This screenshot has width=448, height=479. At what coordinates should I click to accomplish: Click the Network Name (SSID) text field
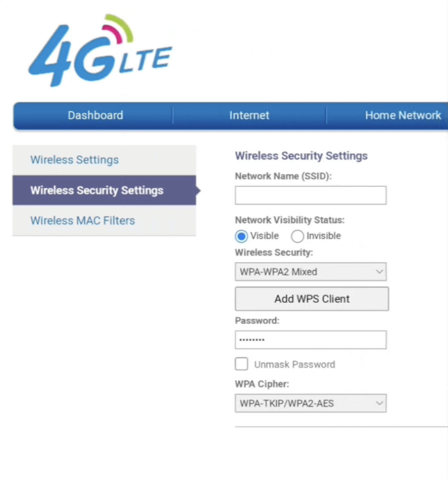click(310, 195)
